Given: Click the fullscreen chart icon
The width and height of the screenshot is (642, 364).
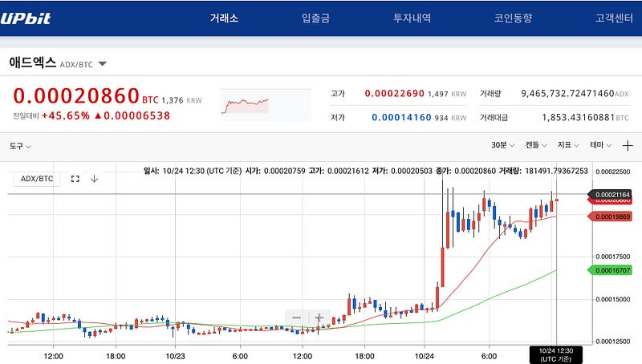Looking at the screenshot, I should point(75,179).
